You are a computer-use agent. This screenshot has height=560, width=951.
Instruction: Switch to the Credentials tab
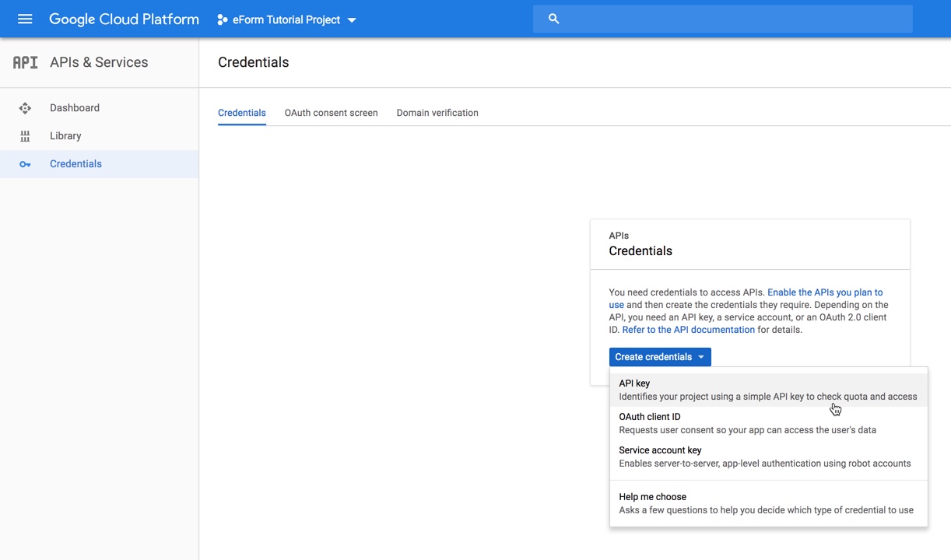242,113
